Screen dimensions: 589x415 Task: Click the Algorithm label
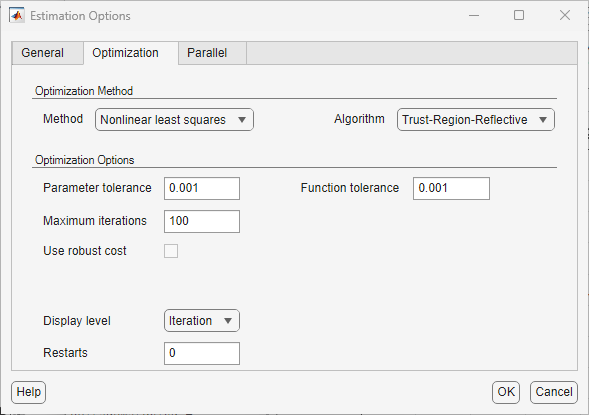point(359,119)
